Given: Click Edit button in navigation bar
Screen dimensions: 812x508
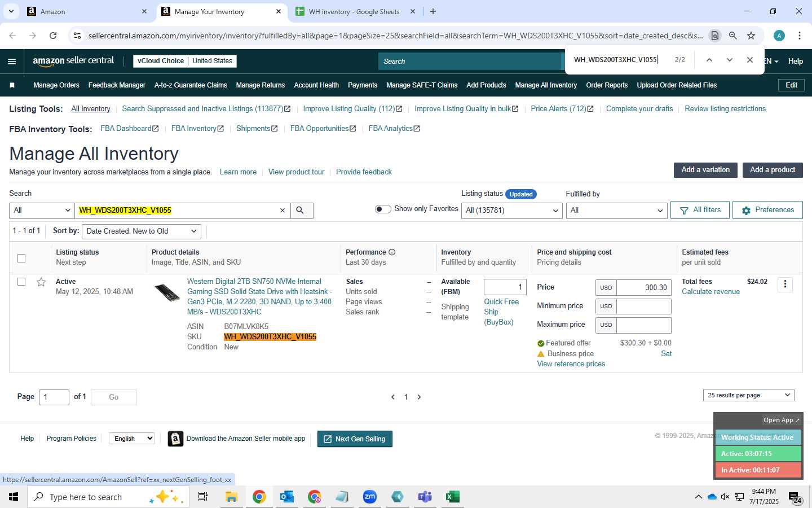Looking at the screenshot, I should point(791,85).
